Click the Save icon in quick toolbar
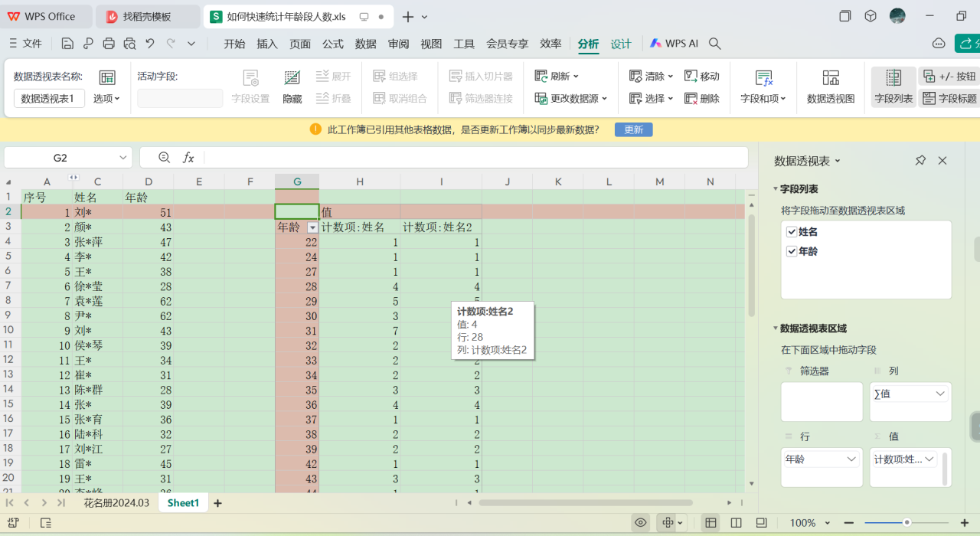 [67, 44]
